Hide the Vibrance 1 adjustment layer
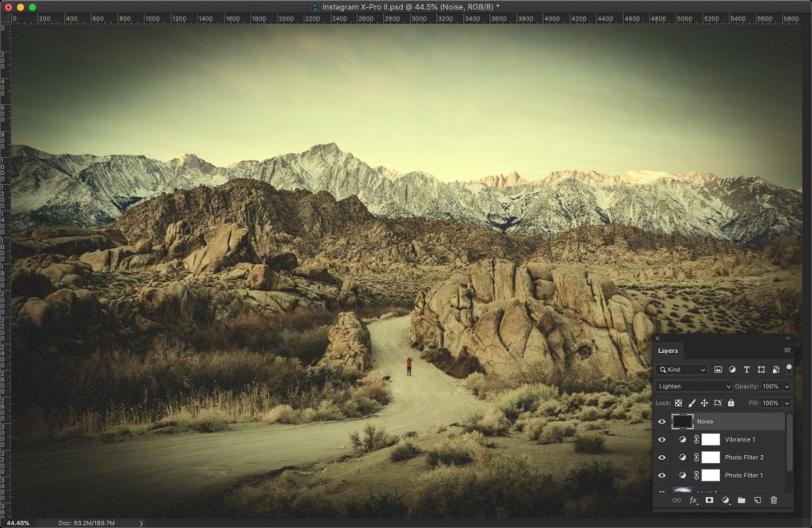 tap(662, 439)
